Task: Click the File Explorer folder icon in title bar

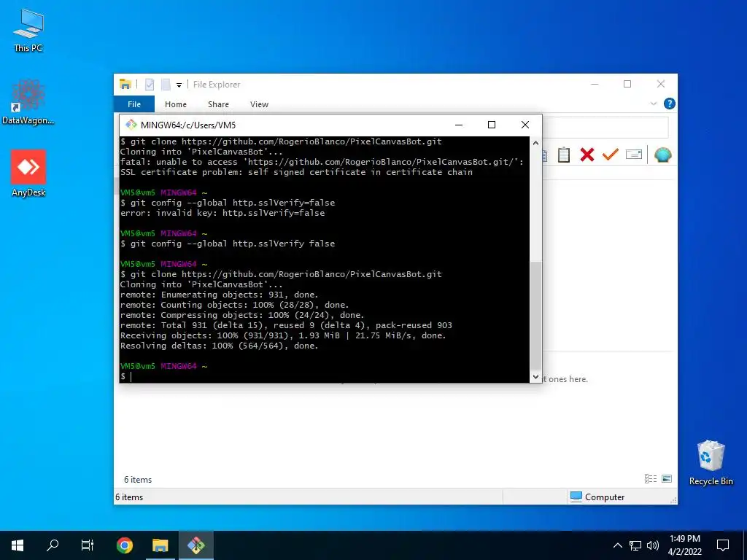Action: tap(125, 85)
